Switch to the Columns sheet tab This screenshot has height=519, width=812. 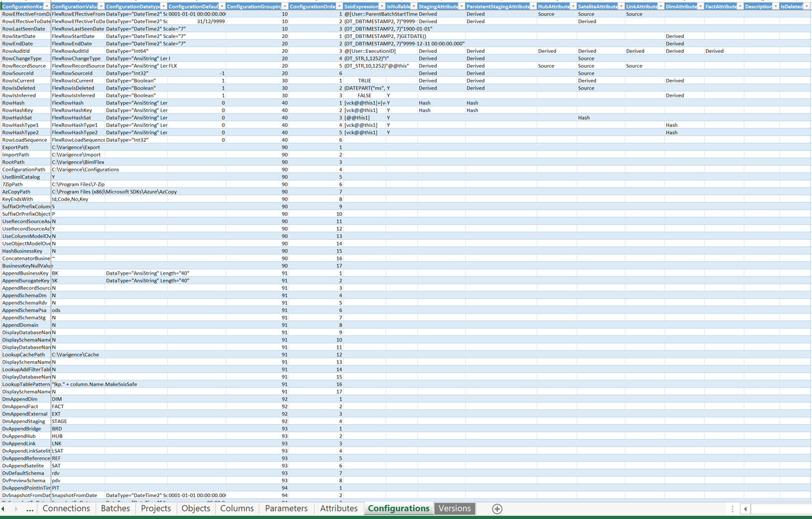point(237,509)
